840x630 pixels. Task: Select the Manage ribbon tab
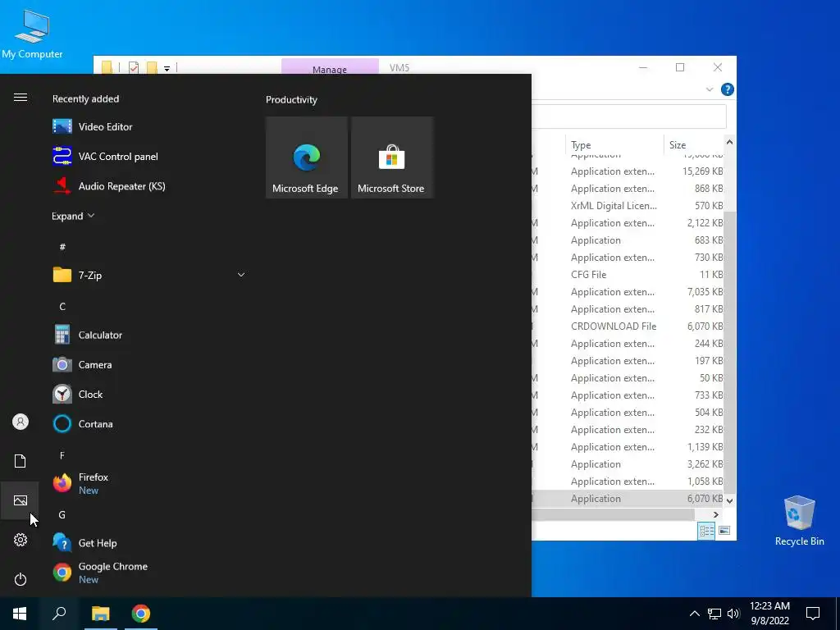[x=330, y=69]
